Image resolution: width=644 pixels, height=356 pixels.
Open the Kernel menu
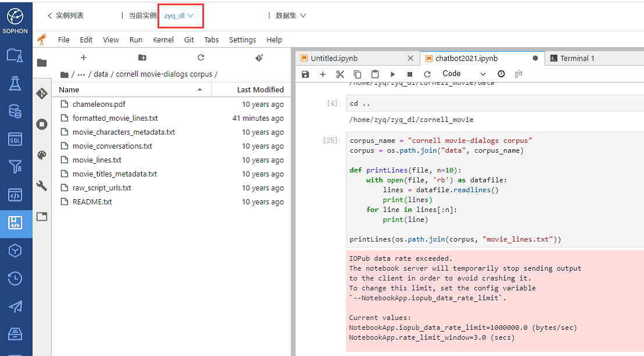163,39
